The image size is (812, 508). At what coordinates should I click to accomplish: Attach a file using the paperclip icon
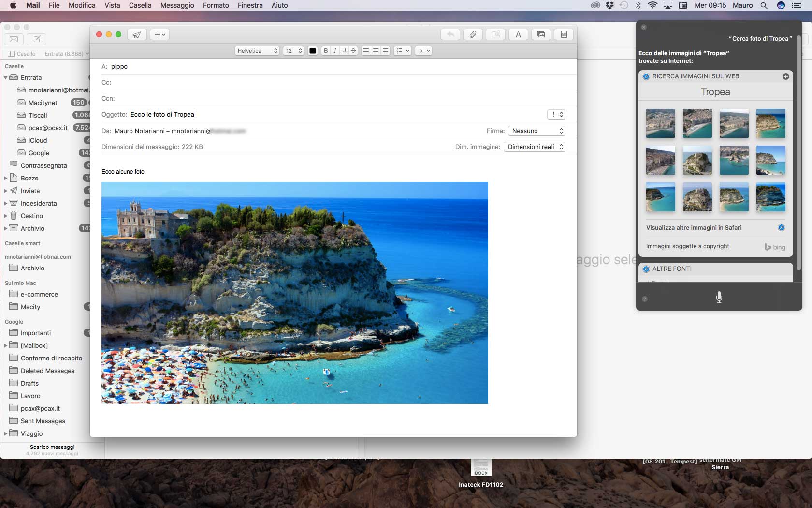(473, 34)
